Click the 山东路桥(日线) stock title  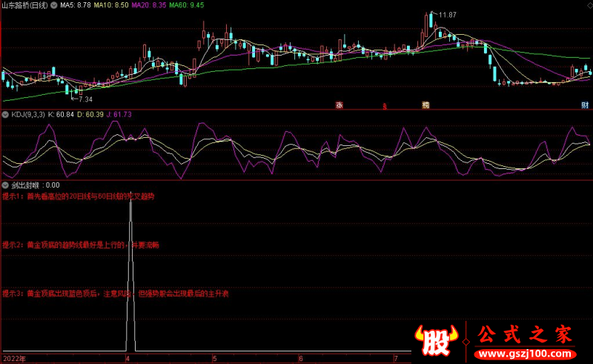pos(25,5)
